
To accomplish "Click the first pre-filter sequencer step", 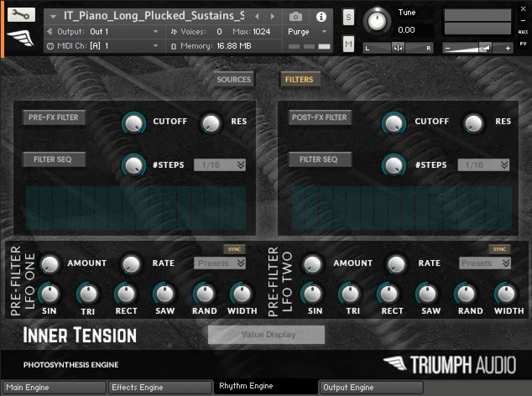I will tap(33, 208).
